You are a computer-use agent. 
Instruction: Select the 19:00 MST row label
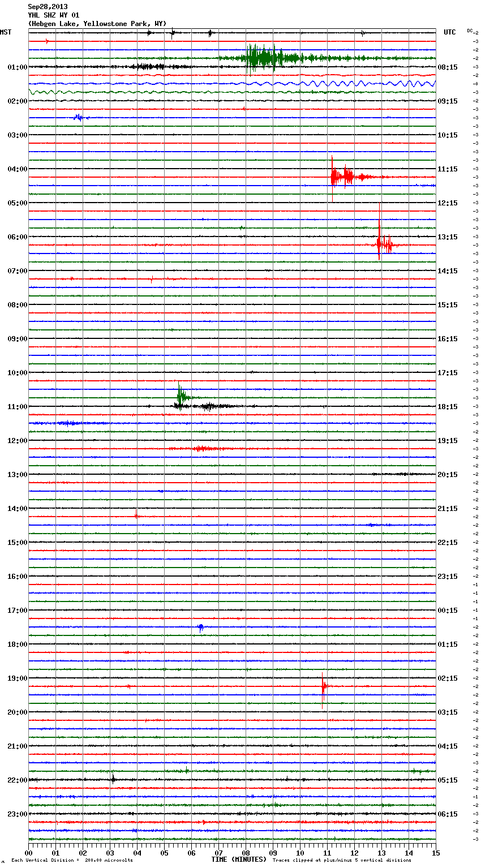[x=18, y=678]
